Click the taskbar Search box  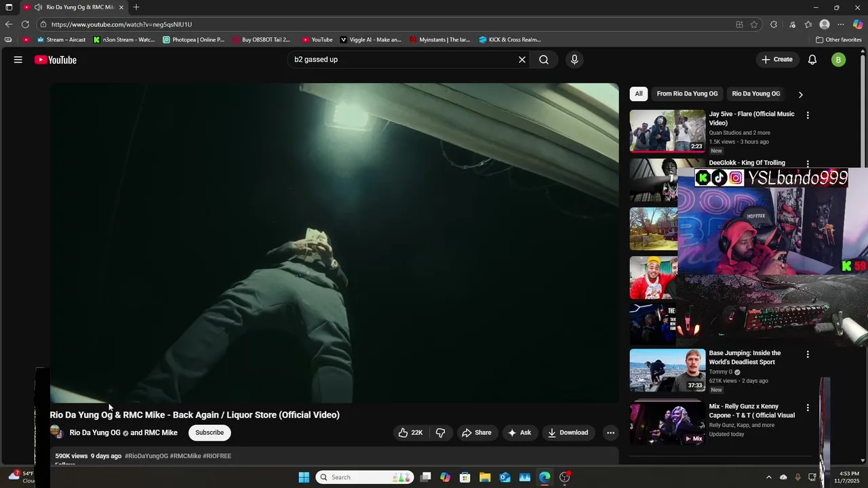tap(366, 477)
